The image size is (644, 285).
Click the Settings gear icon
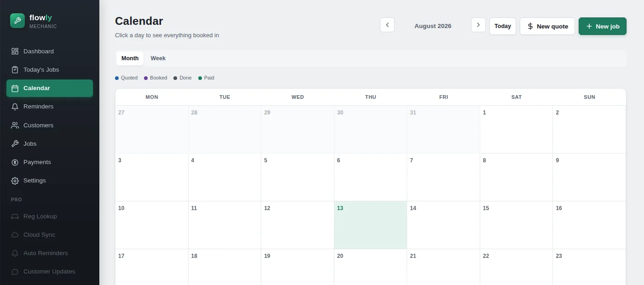click(15, 181)
